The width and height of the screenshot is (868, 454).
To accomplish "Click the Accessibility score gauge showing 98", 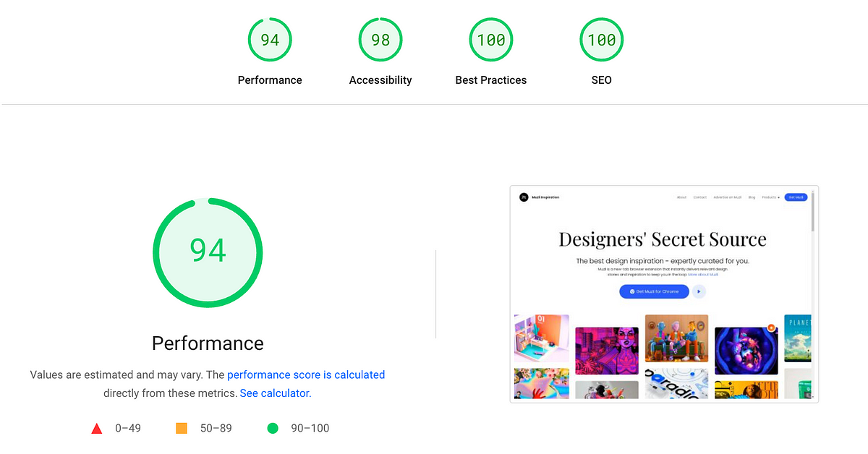I will click(380, 40).
